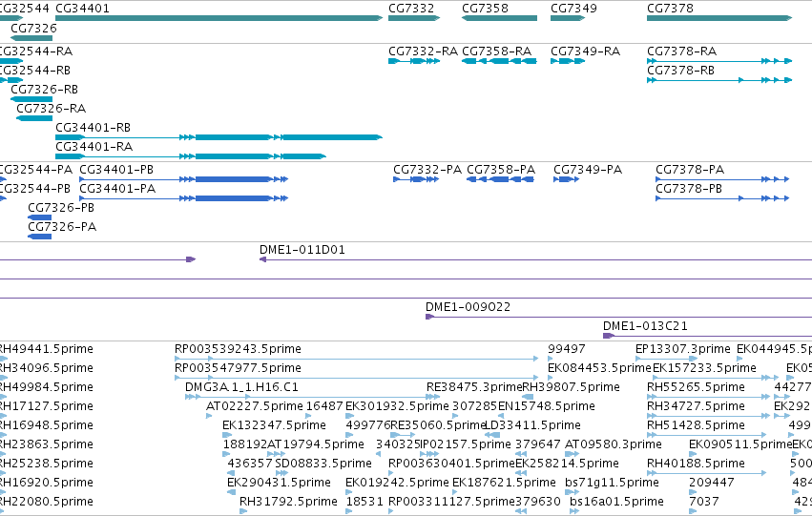Select the CG7378 gene bar
This screenshot has height=516, width=812.
[719, 18]
